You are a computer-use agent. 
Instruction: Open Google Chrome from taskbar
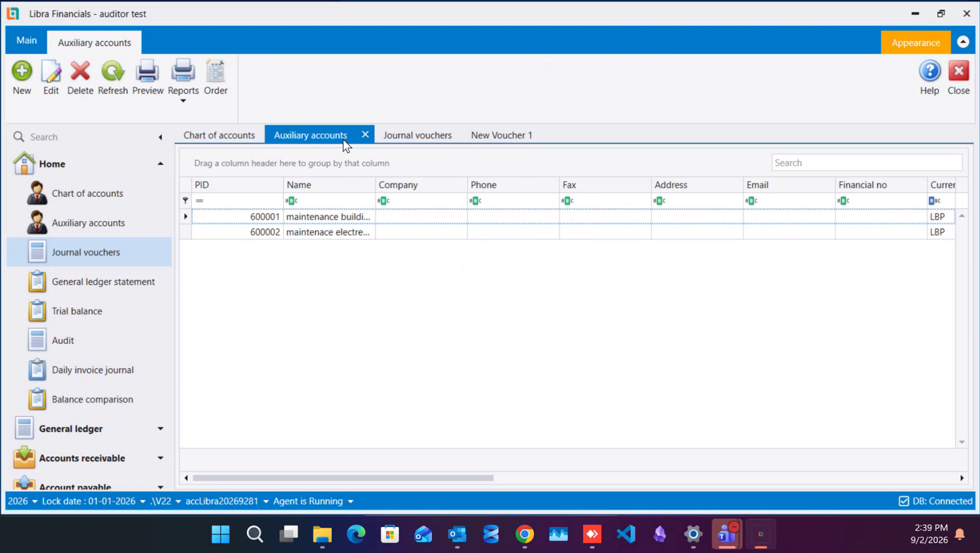coord(525,534)
